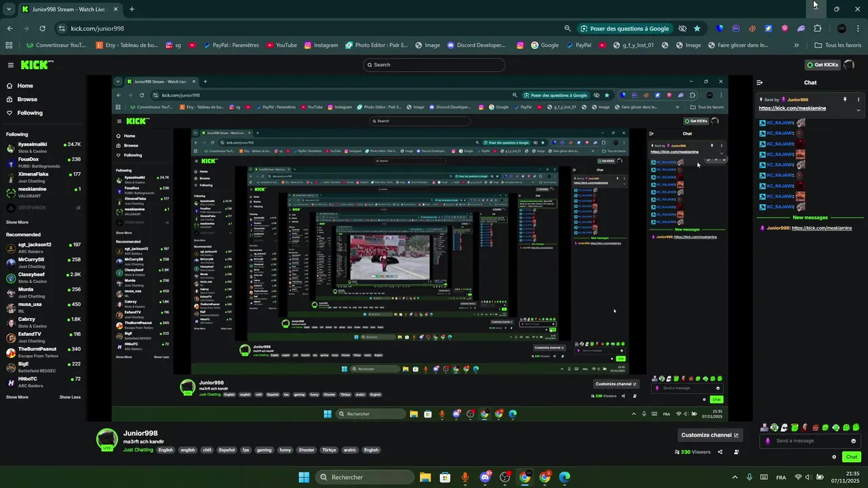Screen dimensions: 868x488
Task: Select the sunglasses ghost emote
Action: point(785,428)
